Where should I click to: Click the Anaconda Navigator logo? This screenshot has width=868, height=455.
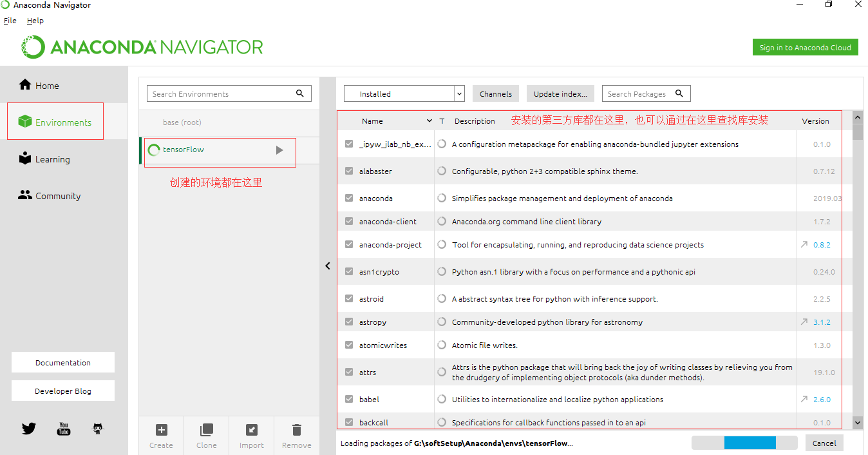tap(142, 47)
